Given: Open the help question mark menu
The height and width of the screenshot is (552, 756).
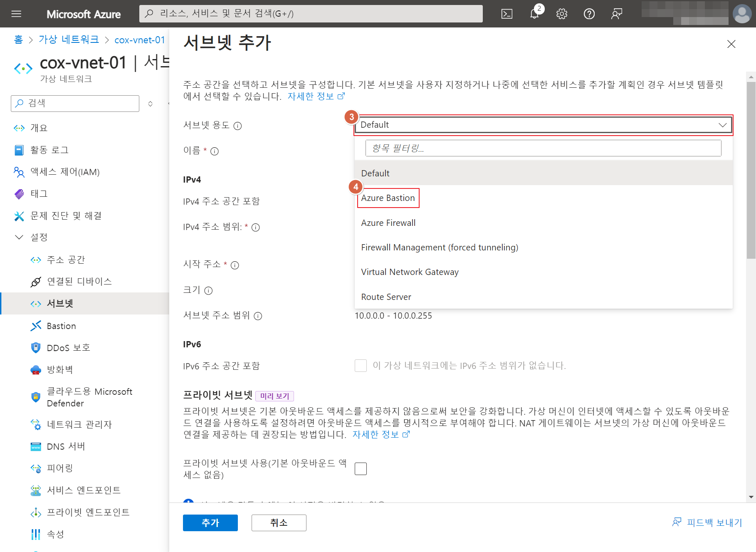Looking at the screenshot, I should (589, 14).
